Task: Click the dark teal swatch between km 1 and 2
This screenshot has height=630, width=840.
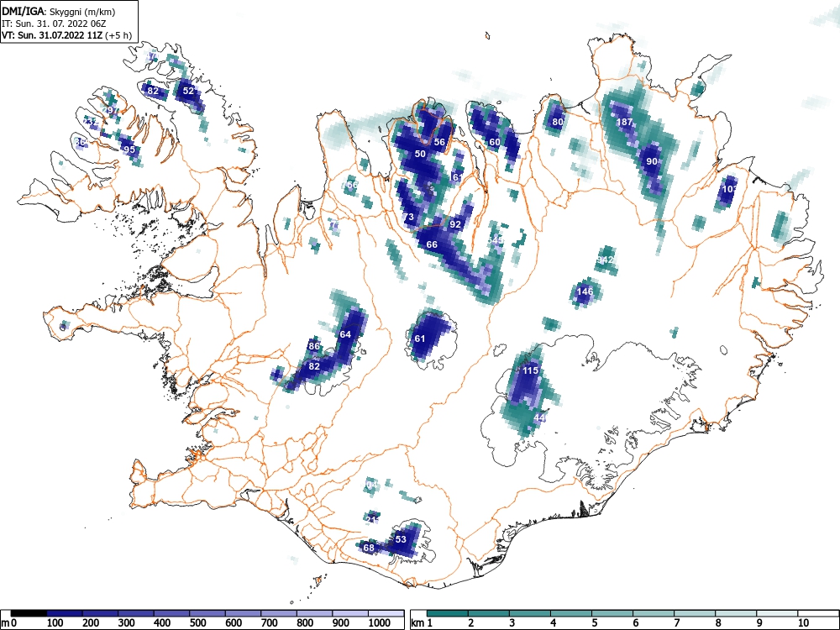Action: [448, 613]
